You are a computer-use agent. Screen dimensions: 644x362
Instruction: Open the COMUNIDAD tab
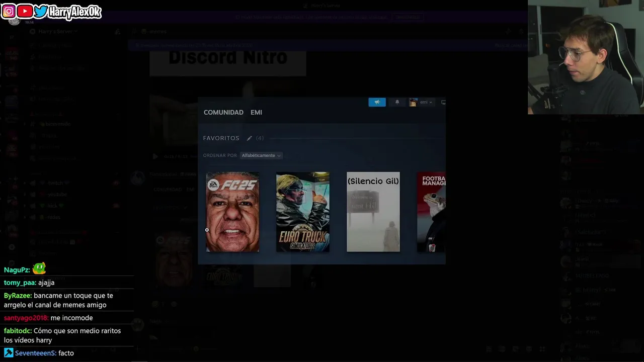point(223,112)
